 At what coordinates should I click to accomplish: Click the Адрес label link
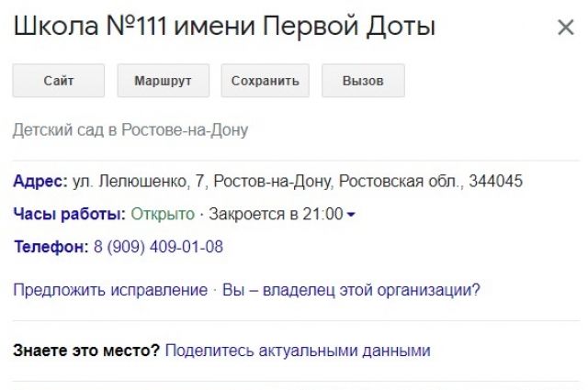(x=40, y=182)
